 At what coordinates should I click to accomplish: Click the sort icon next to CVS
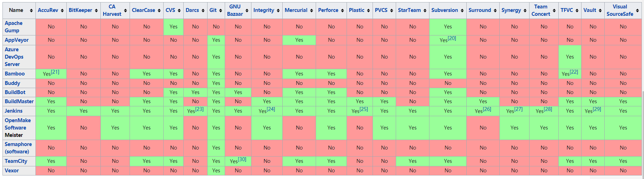coord(179,11)
